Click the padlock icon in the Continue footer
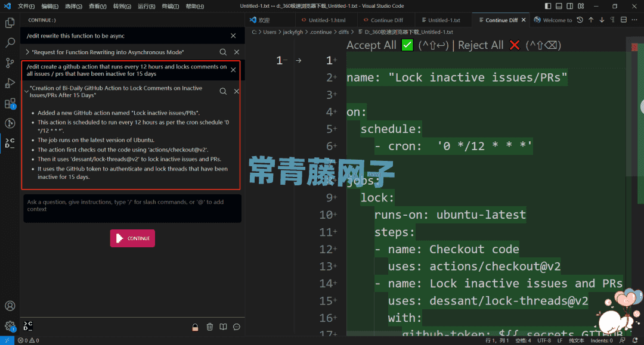This screenshot has height=345, width=644. (x=195, y=327)
